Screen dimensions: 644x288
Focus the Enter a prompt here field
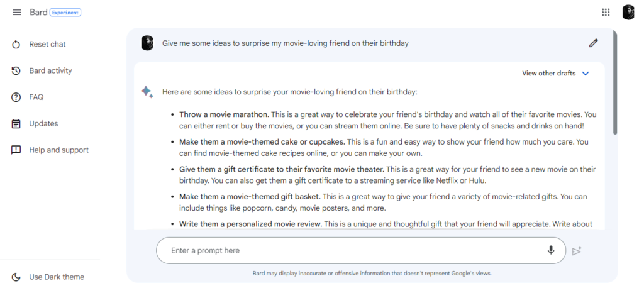pyautogui.click(x=352, y=251)
